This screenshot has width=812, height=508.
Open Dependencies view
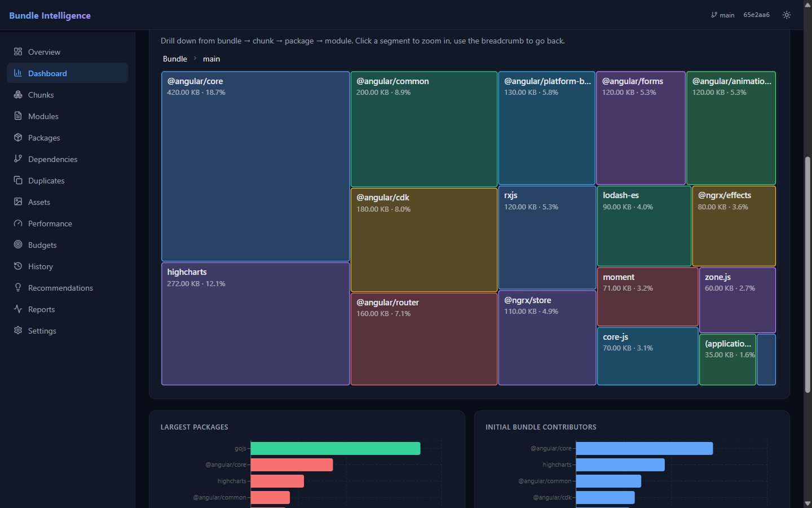click(x=67, y=159)
